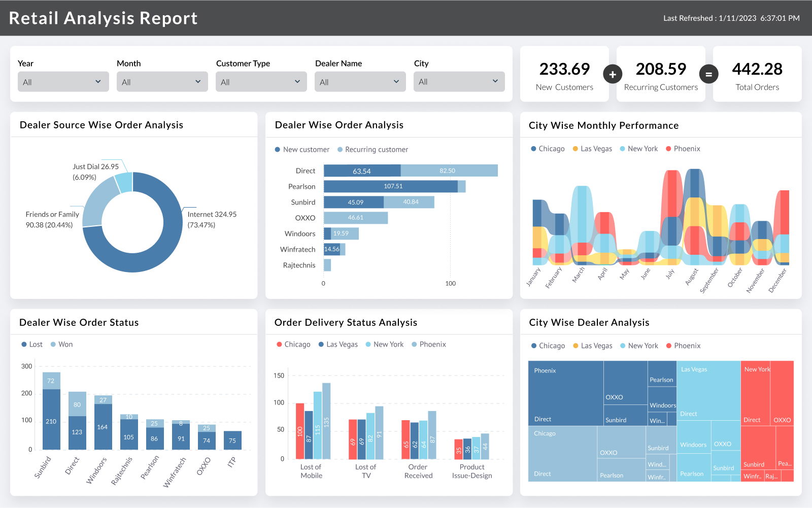Screen dimensions: 812x508
Task: Expand the Customer Type dropdown
Action: tap(261, 82)
